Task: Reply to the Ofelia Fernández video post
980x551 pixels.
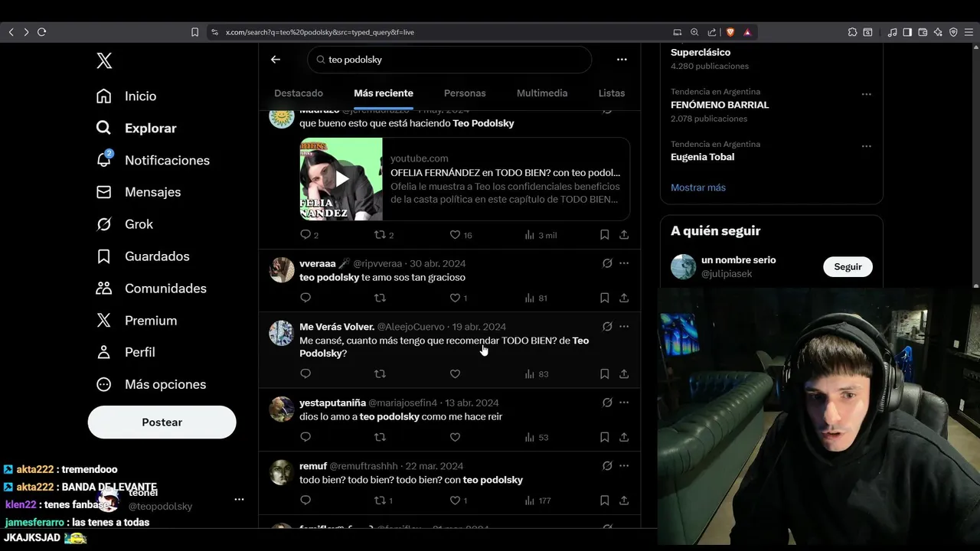Action: pyautogui.click(x=305, y=235)
